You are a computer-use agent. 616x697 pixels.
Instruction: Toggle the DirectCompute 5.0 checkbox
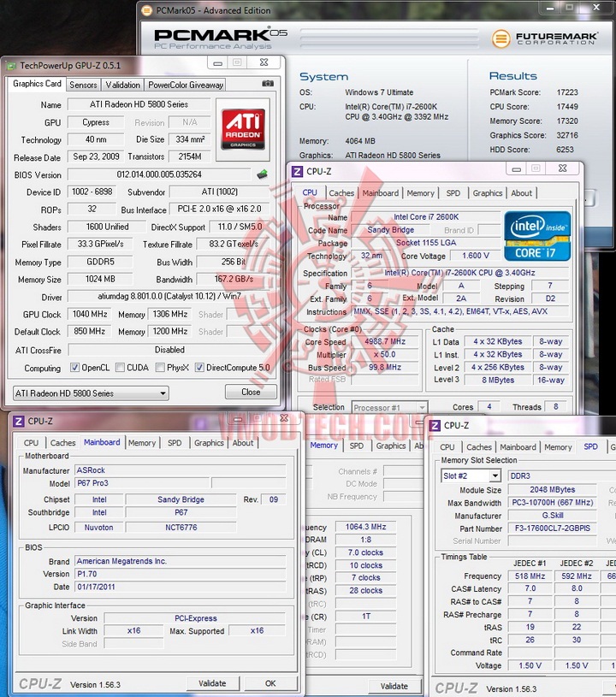pos(199,368)
